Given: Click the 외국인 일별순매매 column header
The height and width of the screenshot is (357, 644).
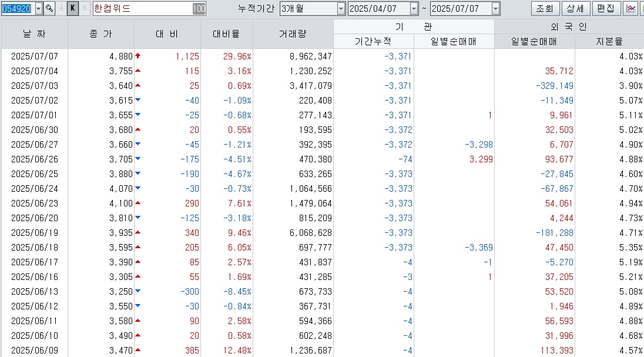Looking at the screenshot, I should point(535,41).
